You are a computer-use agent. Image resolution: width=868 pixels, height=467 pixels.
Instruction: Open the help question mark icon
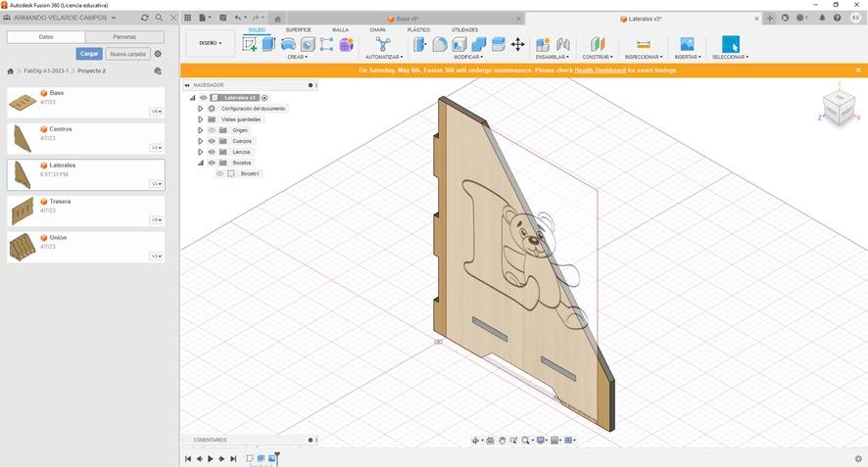click(837, 18)
